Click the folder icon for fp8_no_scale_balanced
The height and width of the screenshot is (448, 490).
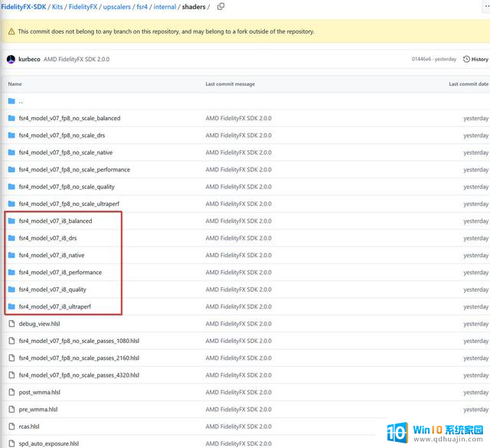(x=11, y=118)
